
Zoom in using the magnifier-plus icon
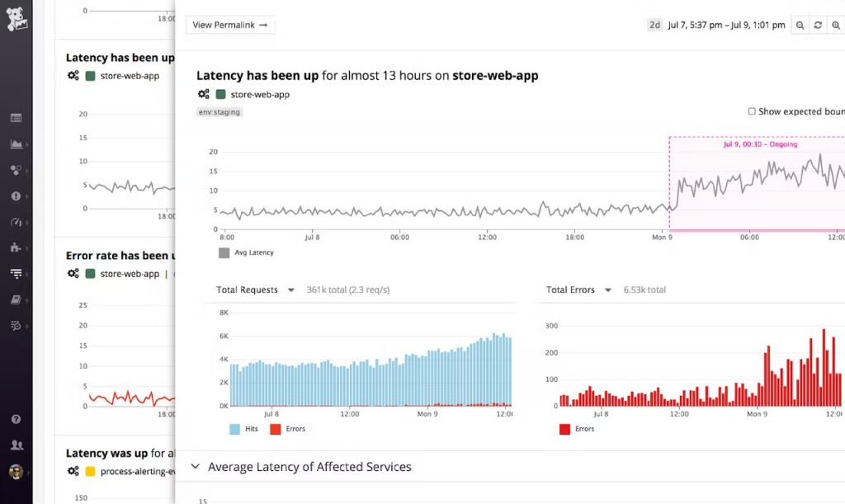tap(838, 25)
